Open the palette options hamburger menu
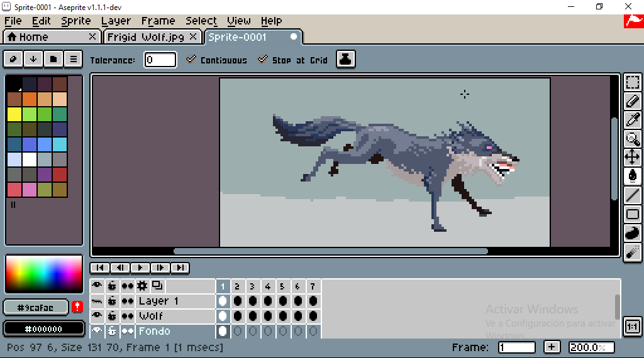 point(74,59)
